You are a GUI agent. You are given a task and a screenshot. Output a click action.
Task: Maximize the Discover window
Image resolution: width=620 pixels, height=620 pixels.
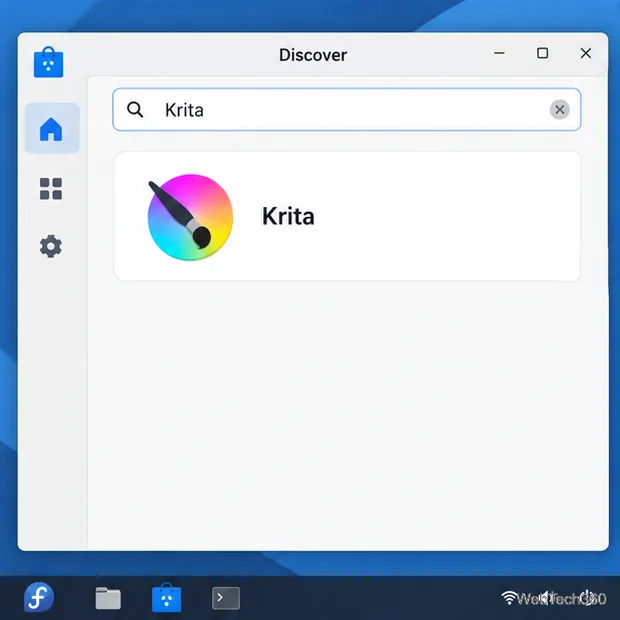[x=542, y=53]
